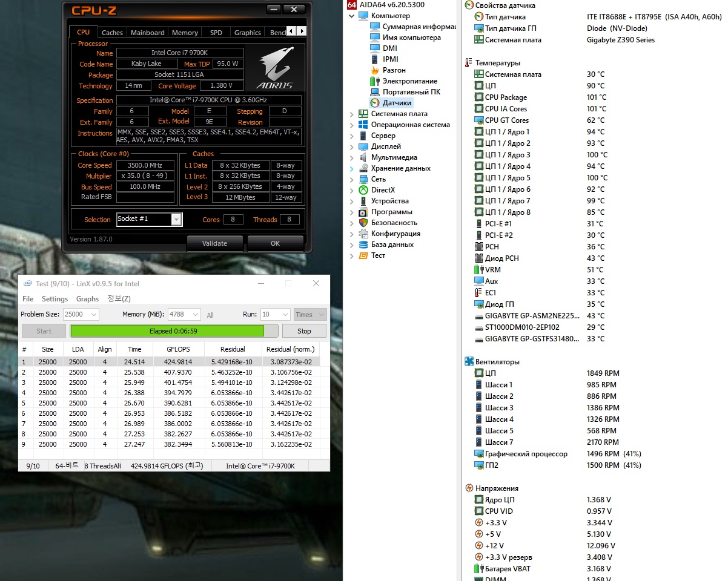Click the Портативный ПК laptop icon
728x581 pixels.
coord(375,92)
